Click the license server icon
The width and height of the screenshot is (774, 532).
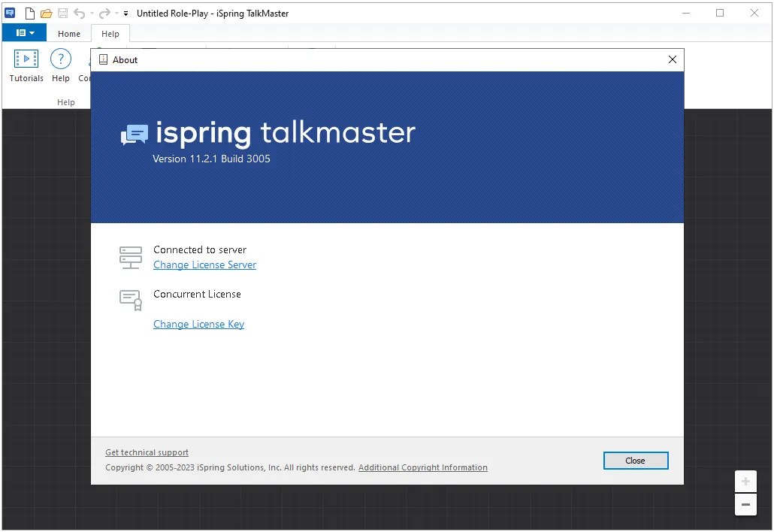(131, 258)
